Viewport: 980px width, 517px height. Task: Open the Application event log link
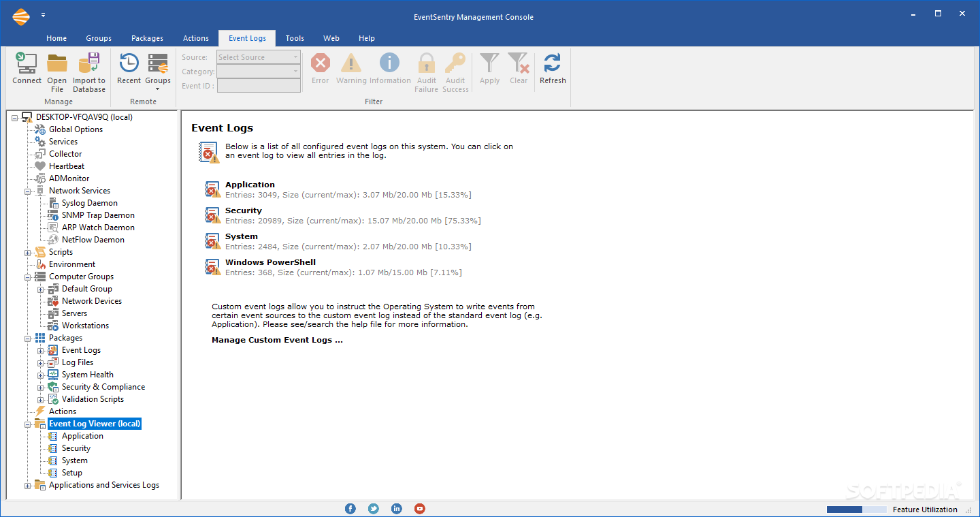pos(250,185)
